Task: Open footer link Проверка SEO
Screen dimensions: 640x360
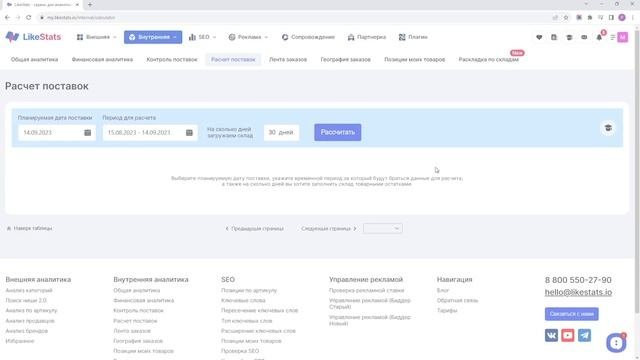Action: (x=240, y=351)
